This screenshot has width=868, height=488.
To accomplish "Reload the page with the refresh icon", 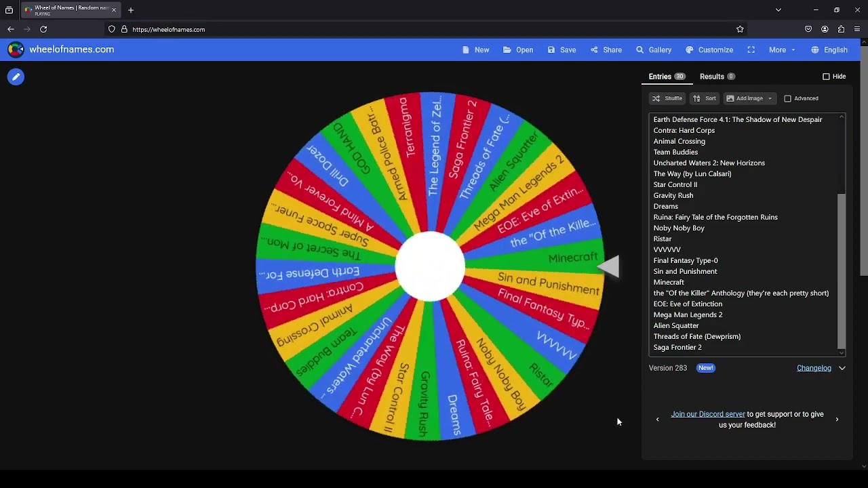I will pos(43,29).
